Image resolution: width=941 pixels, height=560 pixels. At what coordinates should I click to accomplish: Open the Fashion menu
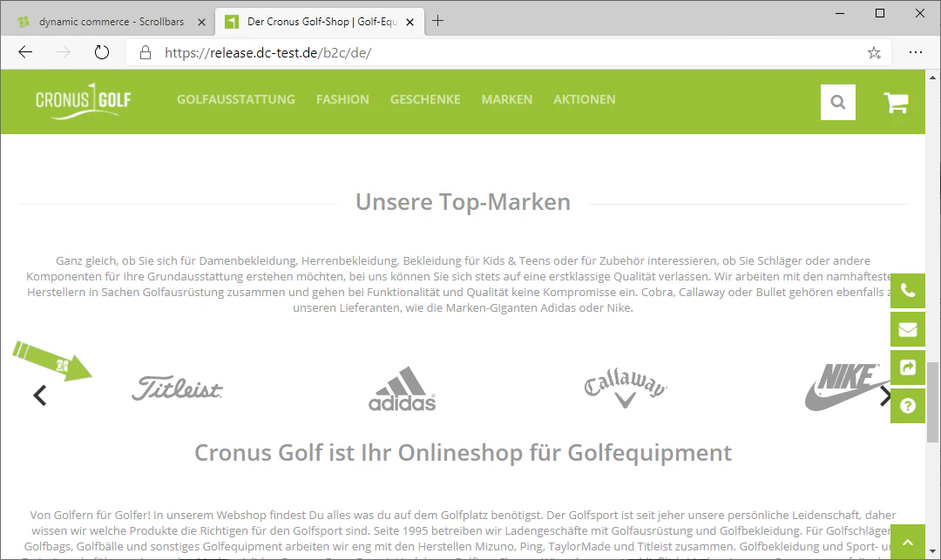click(x=342, y=99)
